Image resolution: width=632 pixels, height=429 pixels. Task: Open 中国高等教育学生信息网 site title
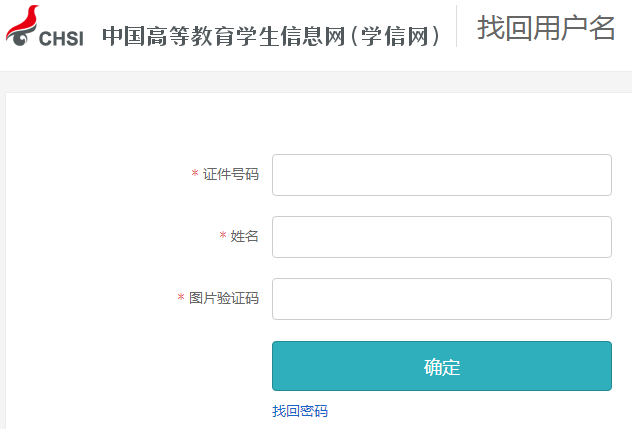[x=224, y=36]
